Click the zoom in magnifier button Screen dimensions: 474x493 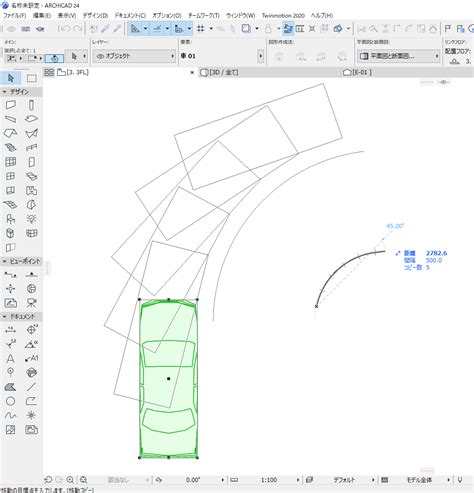coord(70,480)
